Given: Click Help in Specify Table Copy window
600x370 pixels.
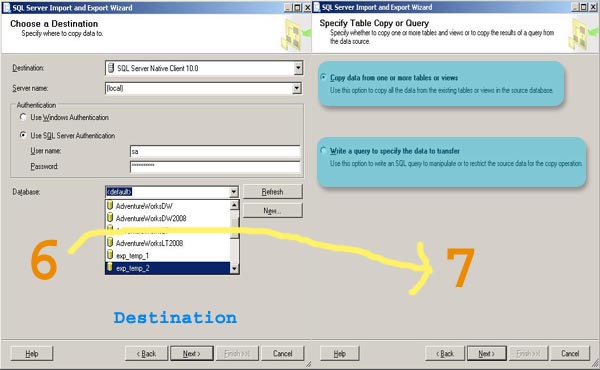Looking at the screenshot, I should point(340,354).
